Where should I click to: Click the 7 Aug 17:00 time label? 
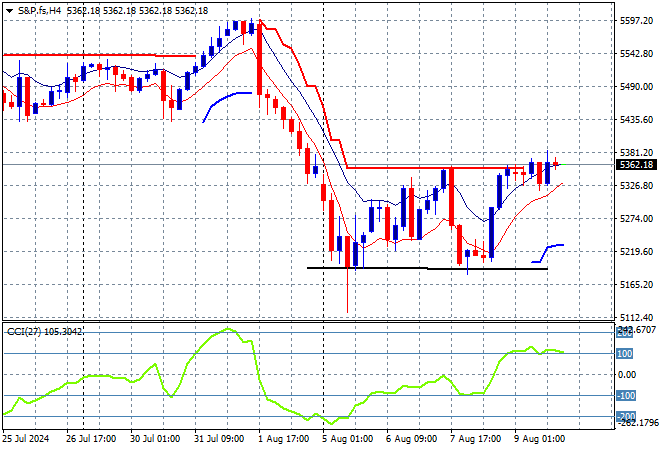point(476,439)
